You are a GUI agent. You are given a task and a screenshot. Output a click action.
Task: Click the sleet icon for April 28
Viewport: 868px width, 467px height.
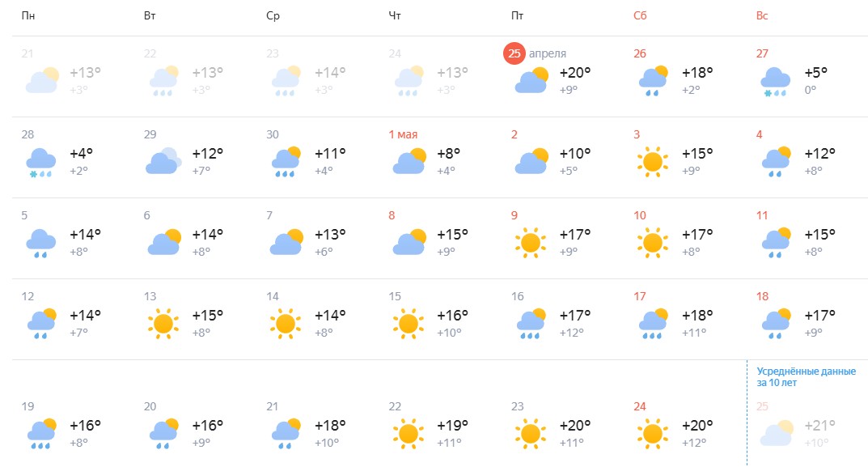coord(40,162)
